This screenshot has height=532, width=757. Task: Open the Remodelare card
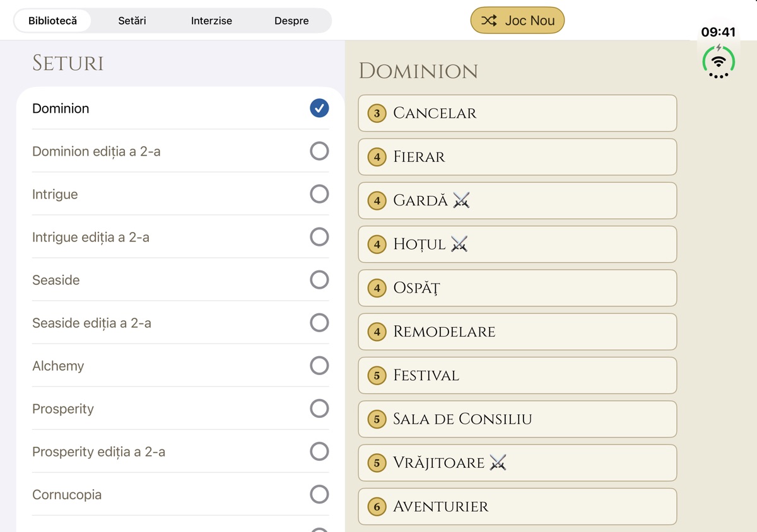point(517,332)
